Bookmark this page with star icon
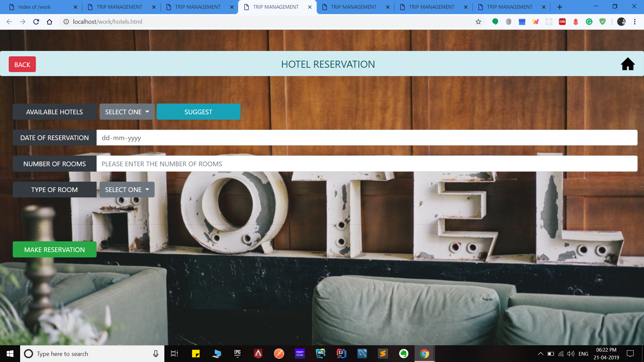Viewport: 644px width, 362px height. pyautogui.click(x=478, y=22)
